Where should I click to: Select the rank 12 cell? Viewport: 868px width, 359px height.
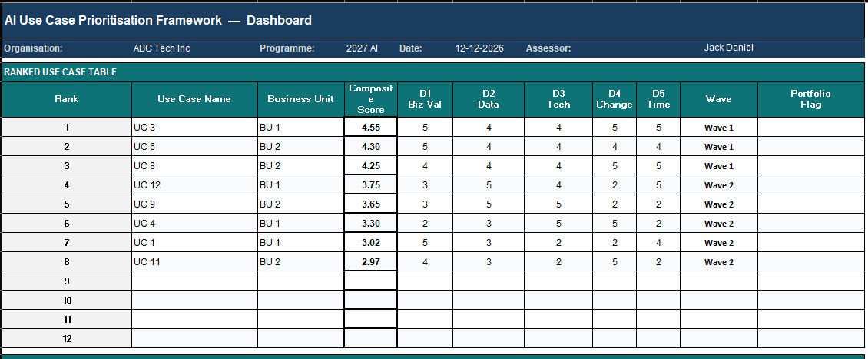tap(66, 338)
